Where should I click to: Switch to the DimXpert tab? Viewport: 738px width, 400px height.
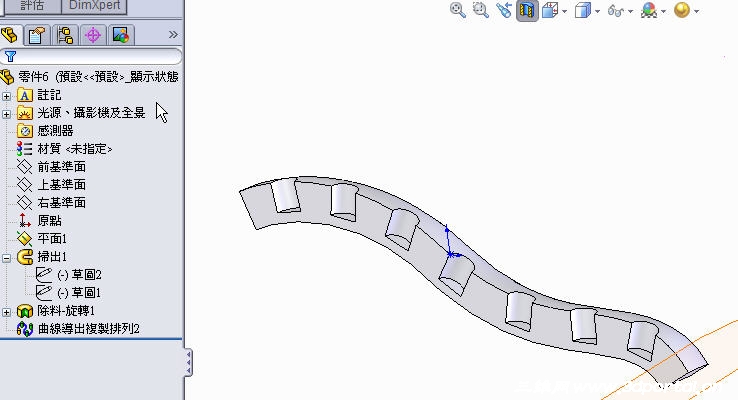tap(95, 6)
